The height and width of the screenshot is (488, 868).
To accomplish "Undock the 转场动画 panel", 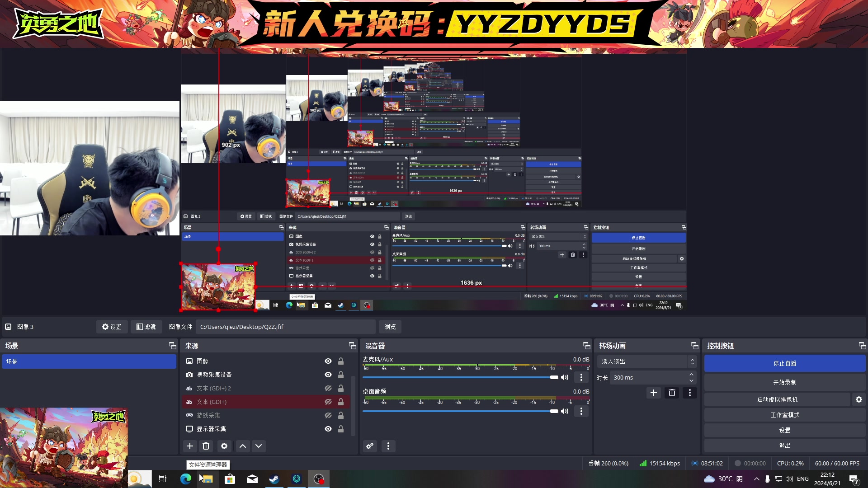I will coord(695,346).
